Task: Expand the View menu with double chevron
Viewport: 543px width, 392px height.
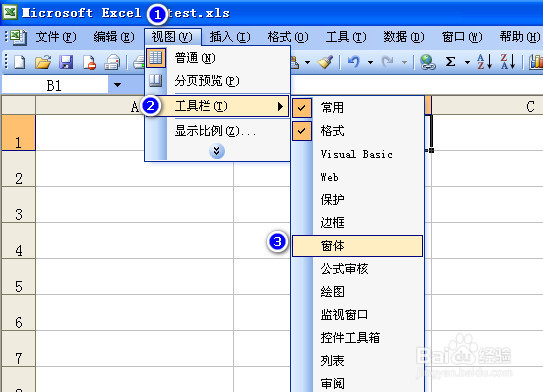Action: tap(217, 151)
